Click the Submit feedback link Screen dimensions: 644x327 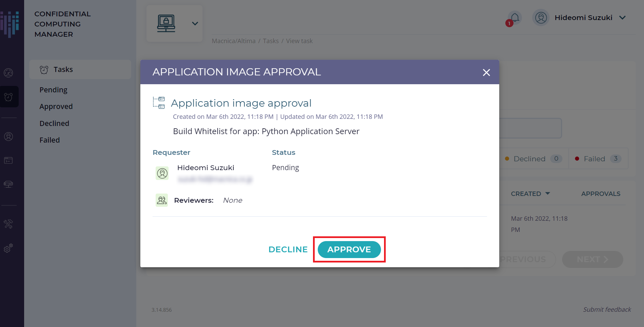(607, 310)
